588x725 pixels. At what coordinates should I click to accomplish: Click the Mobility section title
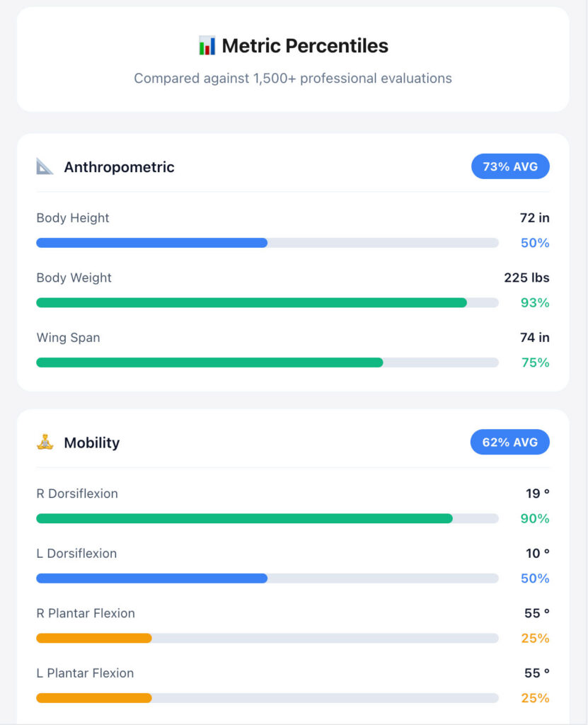tap(92, 443)
